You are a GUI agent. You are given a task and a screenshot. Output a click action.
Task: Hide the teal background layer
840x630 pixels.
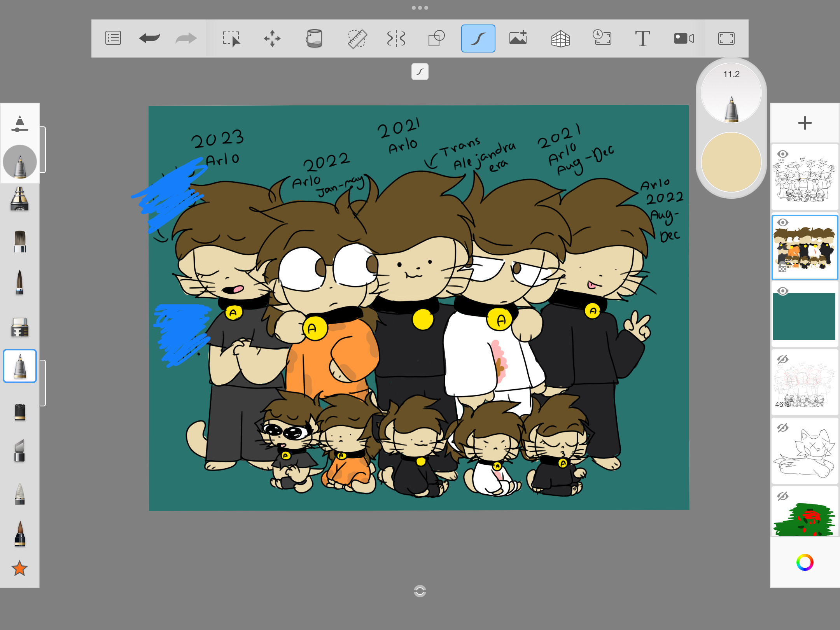tap(782, 291)
